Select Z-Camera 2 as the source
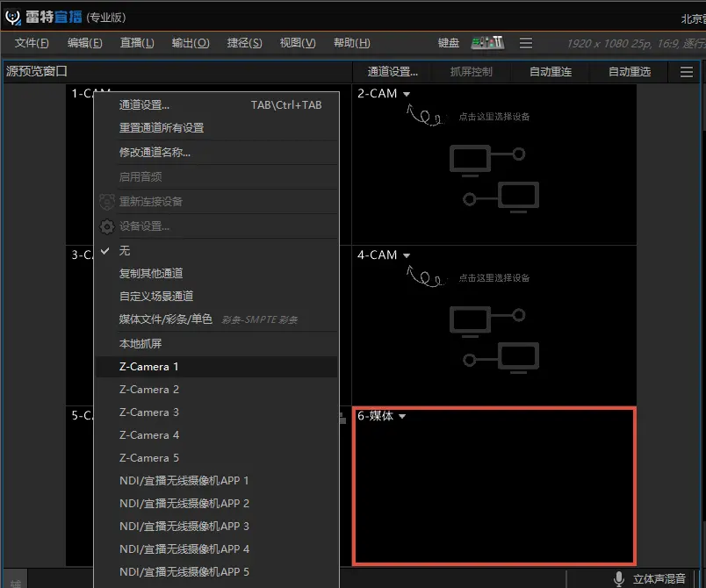This screenshot has width=706, height=588. 217,390
